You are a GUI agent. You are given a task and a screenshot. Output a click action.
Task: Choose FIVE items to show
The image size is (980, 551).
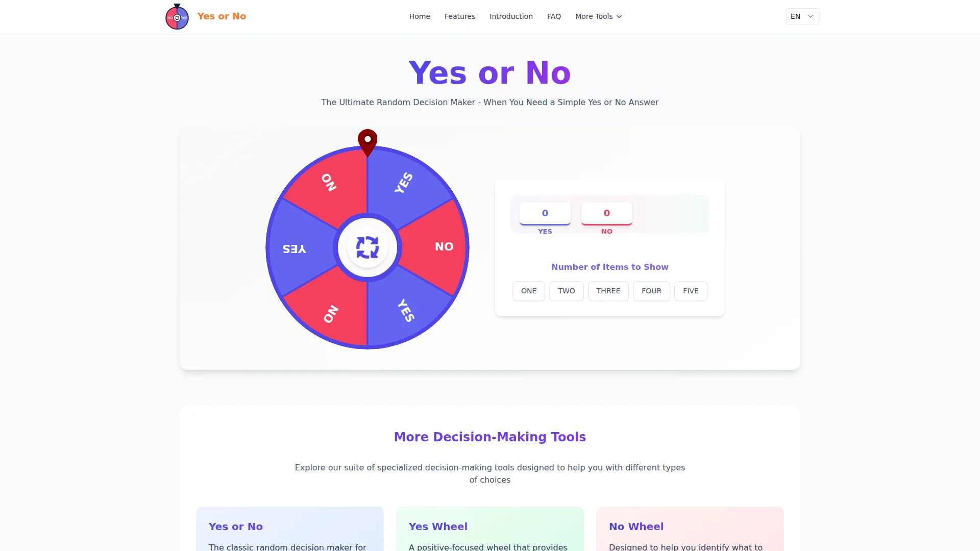[x=691, y=291]
